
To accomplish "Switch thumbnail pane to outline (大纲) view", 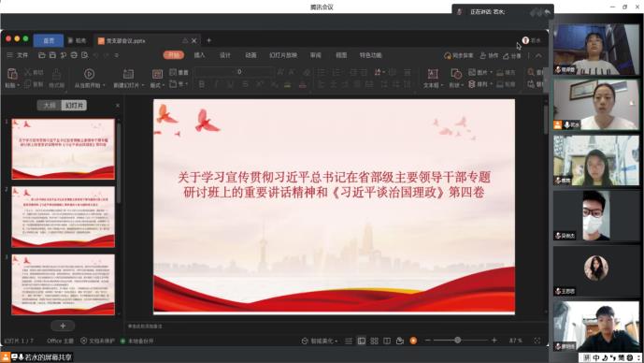I will tap(50, 106).
